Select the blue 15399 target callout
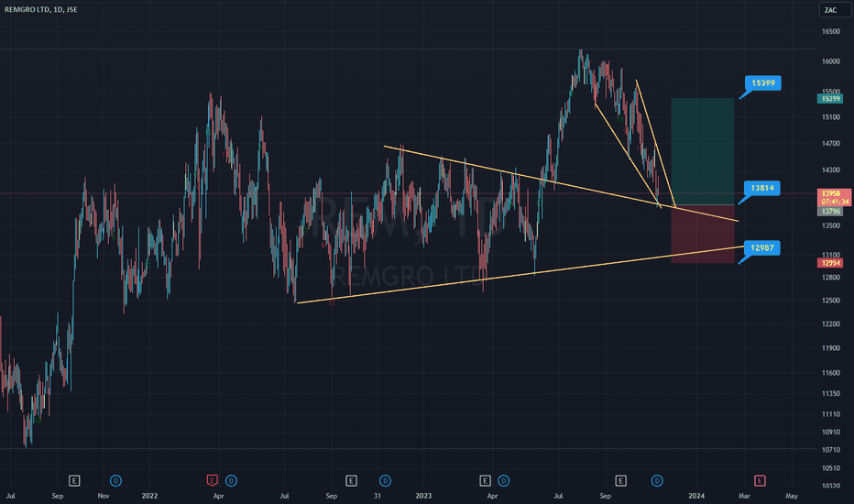 click(763, 82)
